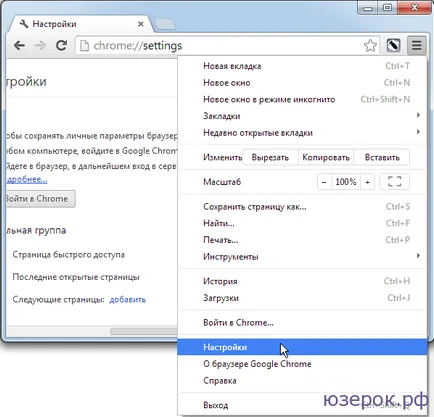The width and height of the screenshot is (434, 417).
Task: Bookmark page with the star icon
Action: 370,46
